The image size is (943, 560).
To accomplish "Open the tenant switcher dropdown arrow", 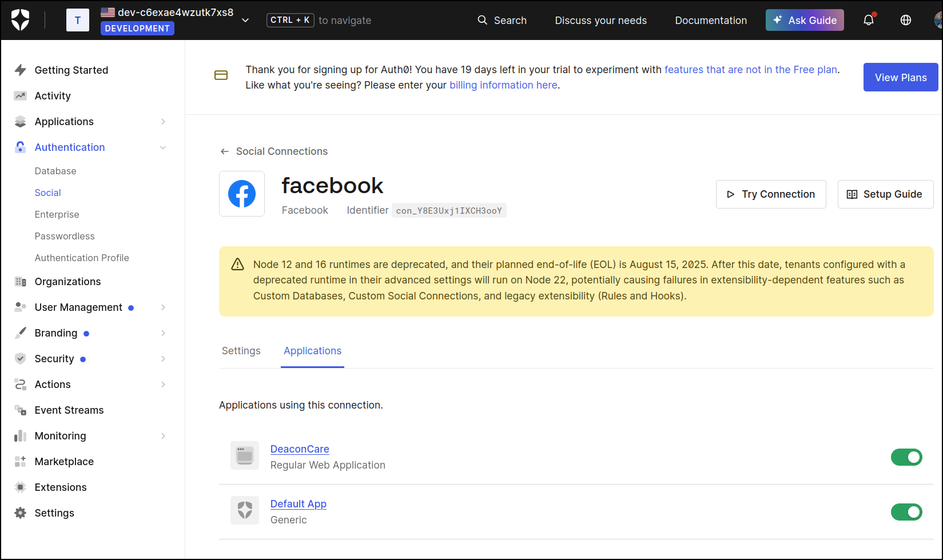I will (245, 20).
